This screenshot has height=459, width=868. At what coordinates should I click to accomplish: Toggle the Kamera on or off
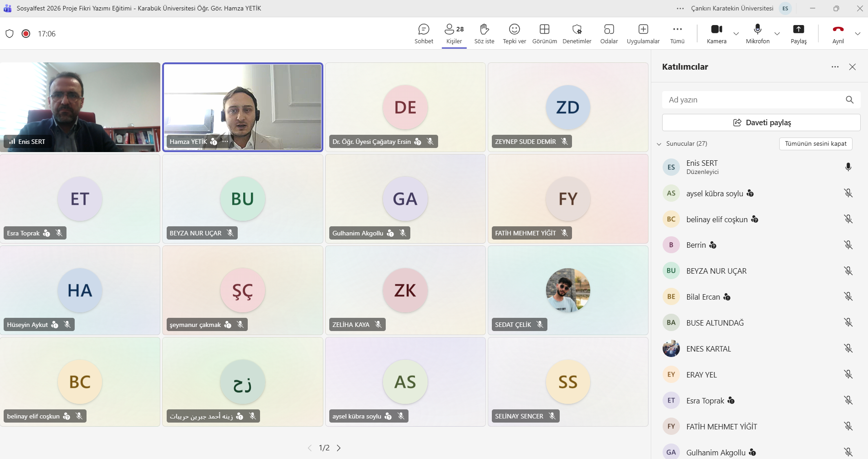tap(716, 34)
